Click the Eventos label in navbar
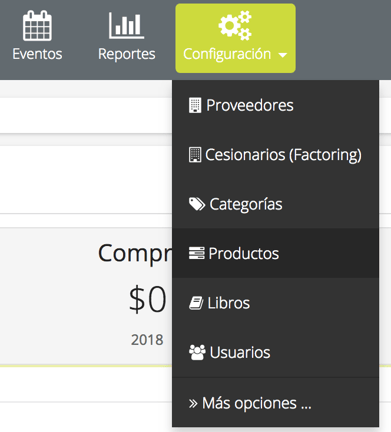This screenshot has height=432, width=391. tap(37, 54)
